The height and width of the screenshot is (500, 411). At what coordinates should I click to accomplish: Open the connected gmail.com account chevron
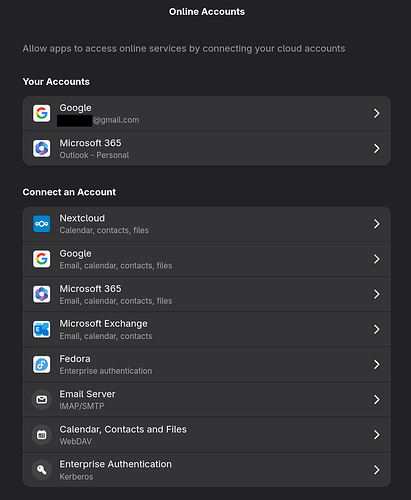click(377, 113)
